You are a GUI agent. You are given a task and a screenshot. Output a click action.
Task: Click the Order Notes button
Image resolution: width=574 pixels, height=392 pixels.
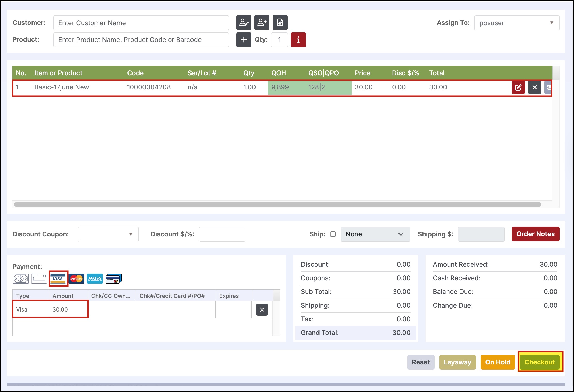click(x=535, y=234)
